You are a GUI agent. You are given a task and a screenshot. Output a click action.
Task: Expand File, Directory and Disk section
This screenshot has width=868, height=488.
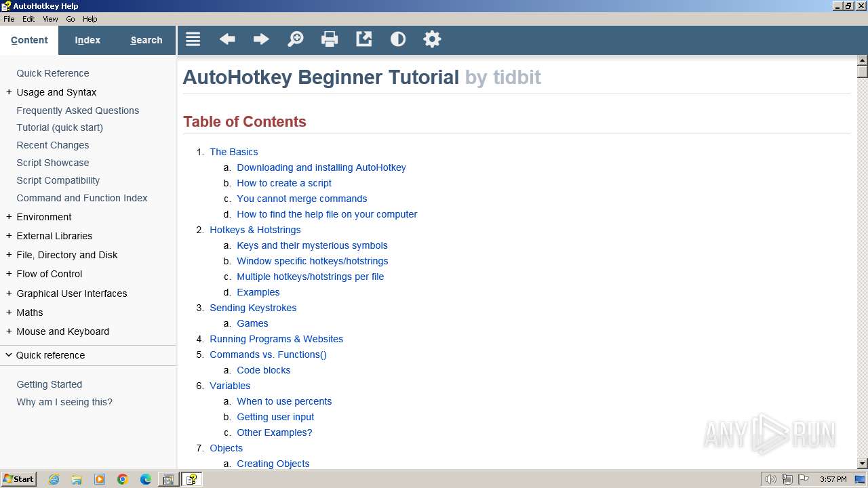click(x=9, y=255)
